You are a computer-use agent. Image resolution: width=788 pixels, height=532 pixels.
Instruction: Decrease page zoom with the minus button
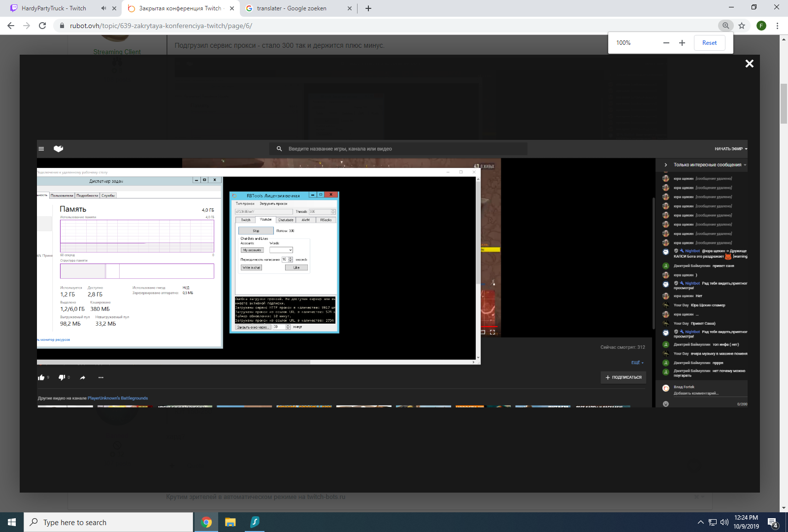(x=666, y=43)
